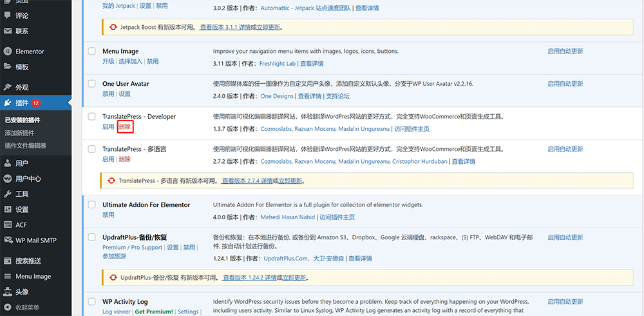Click the 头像 avatar icon in sidebar
This screenshot has width=644, height=316.
click(x=7, y=291)
